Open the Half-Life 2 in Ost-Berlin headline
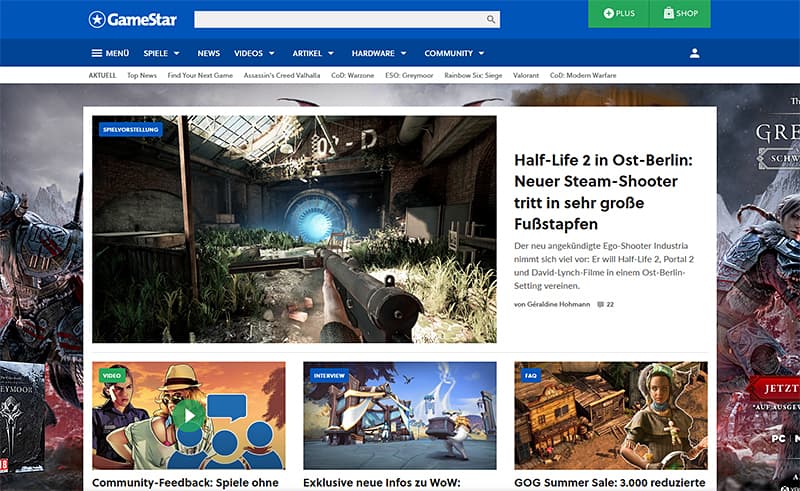800x491 pixels. (x=604, y=192)
